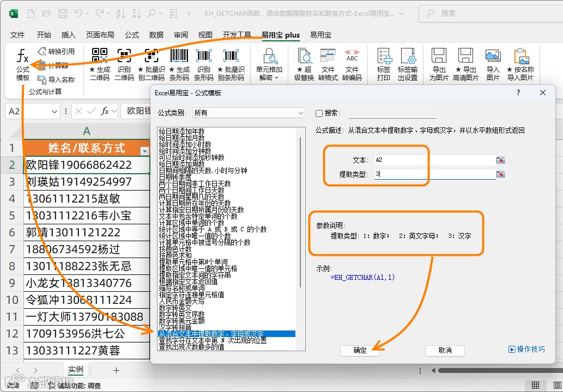Image resolution: width=563 pixels, height=392 pixels.
Task: Click 文件转编码 file encoding converter
Action: click(352, 65)
